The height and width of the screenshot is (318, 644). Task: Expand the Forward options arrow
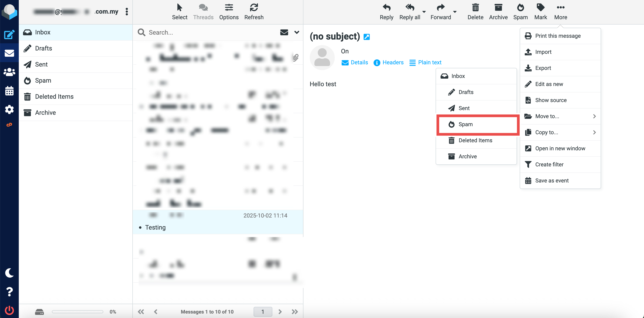coord(455,12)
